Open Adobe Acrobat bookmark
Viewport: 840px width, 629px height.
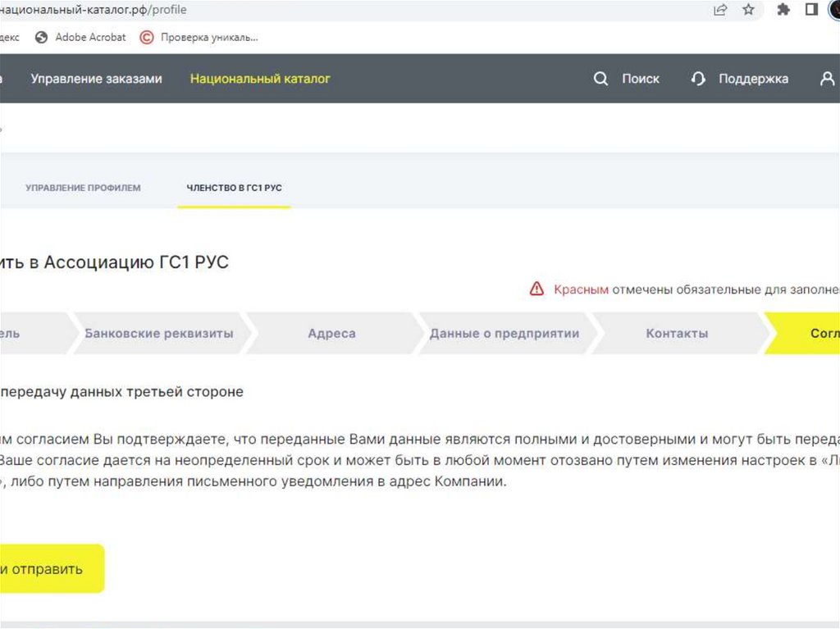pos(90,37)
